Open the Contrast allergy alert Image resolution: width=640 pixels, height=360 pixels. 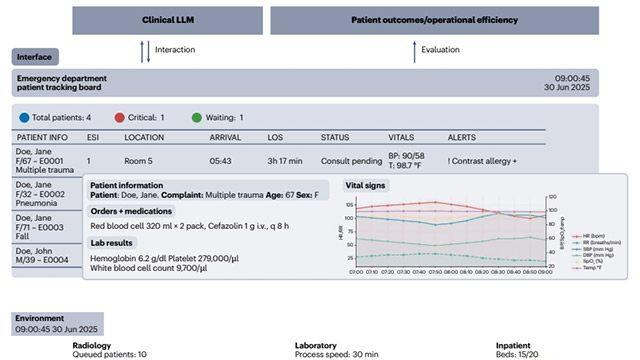tap(482, 161)
